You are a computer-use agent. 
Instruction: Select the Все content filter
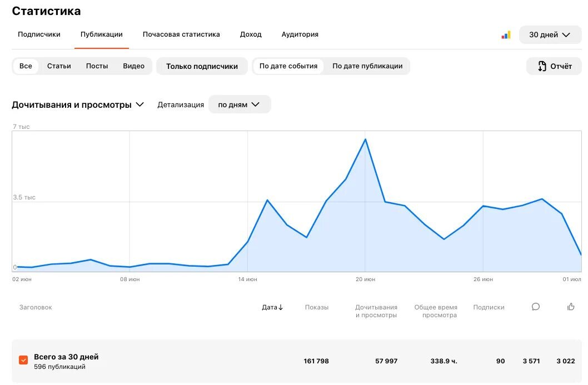coord(26,66)
